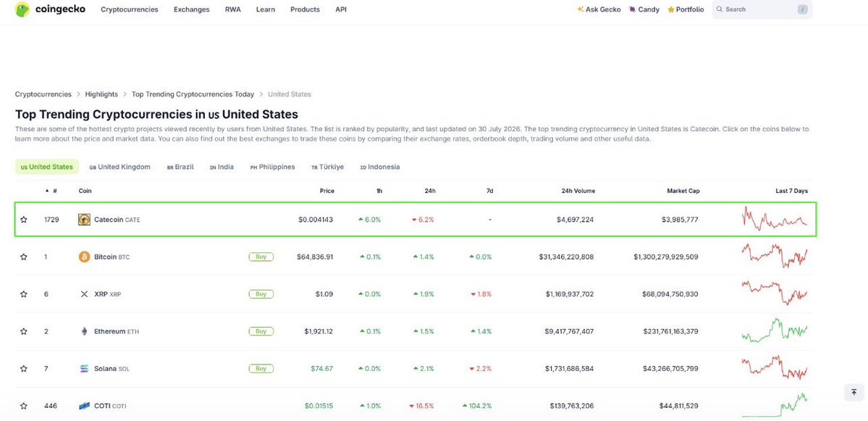868x421 pixels.
Task: Open Solana 7-day sparkline chart
Action: 775,368
